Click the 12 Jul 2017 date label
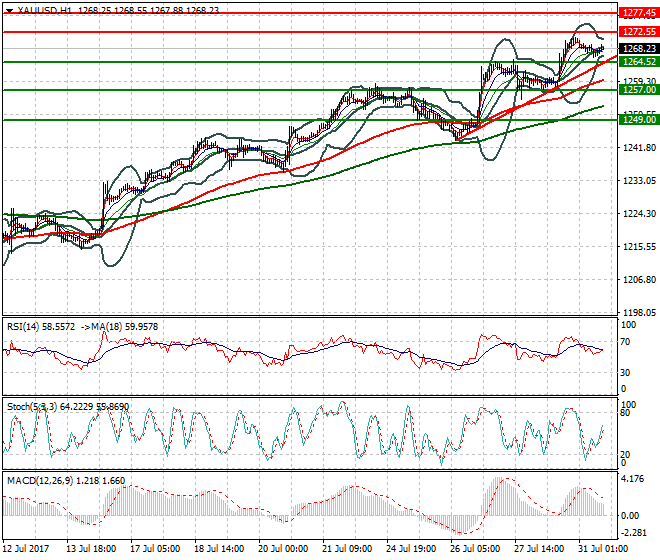The image size is (660, 560). tap(26, 549)
